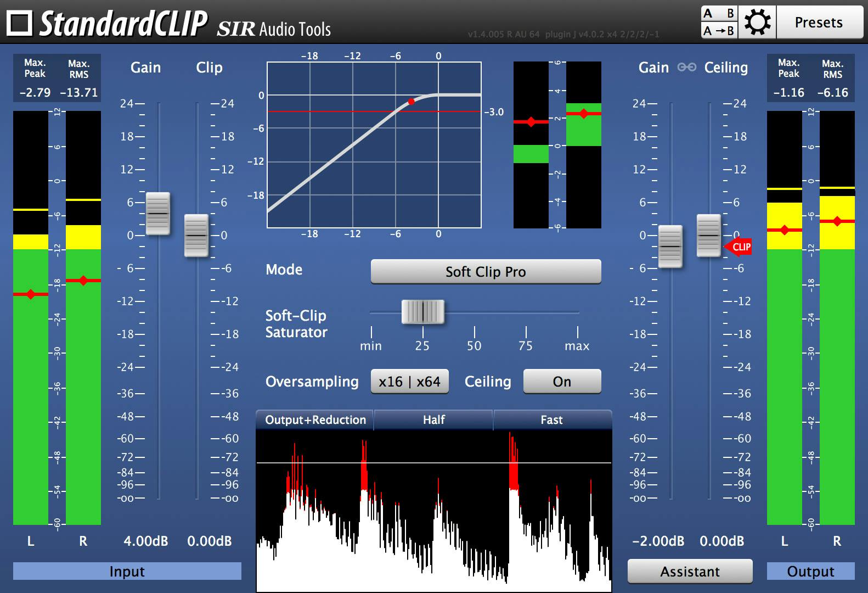The width and height of the screenshot is (868, 593).
Task: Click the output L channel level meter
Action: click(785, 318)
